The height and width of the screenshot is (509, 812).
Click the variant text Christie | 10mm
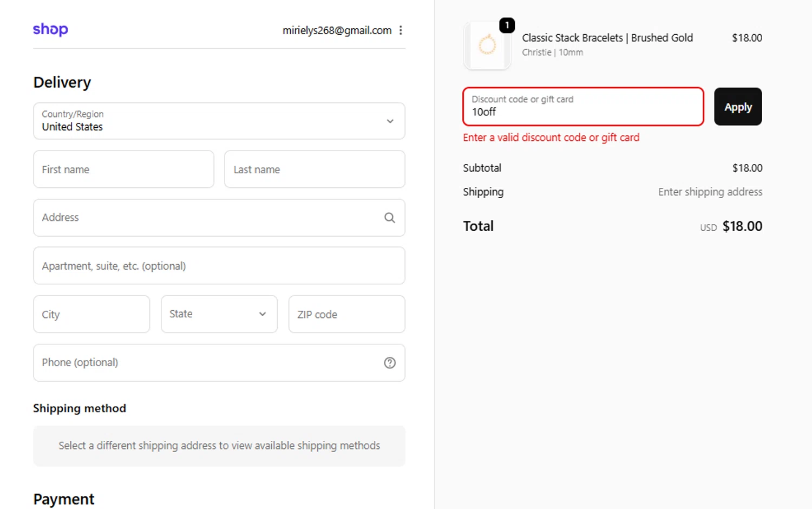pyautogui.click(x=552, y=53)
